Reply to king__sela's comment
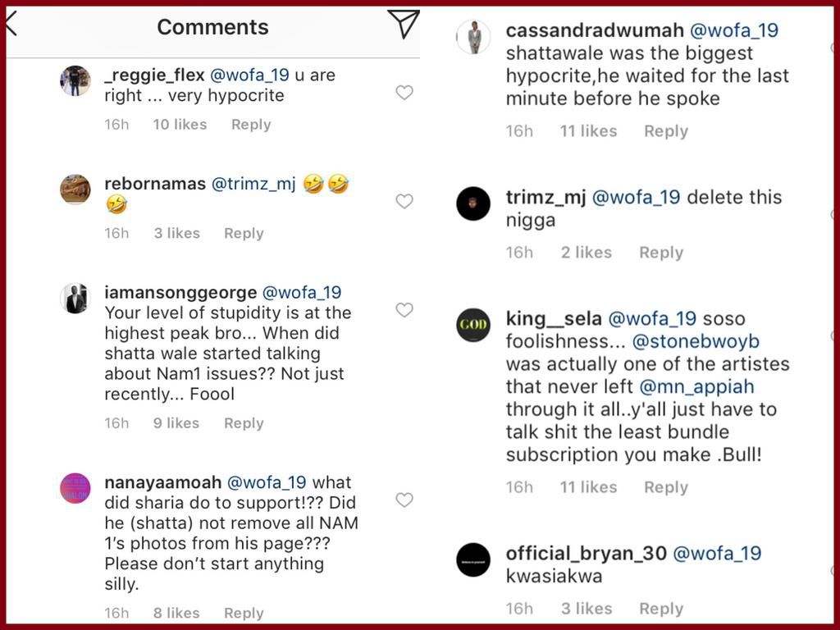The height and width of the screenshot is (630, 840). (665, 486)
